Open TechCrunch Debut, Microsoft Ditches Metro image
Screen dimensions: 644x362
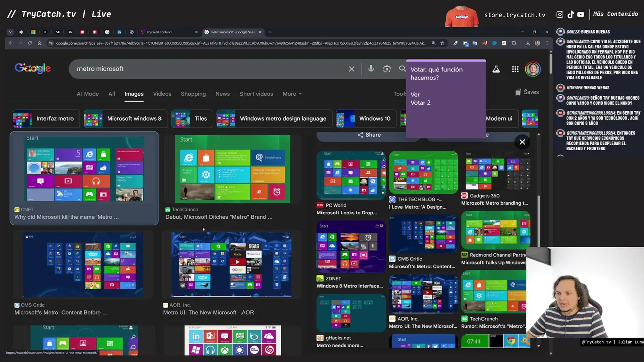click(232, 168)
